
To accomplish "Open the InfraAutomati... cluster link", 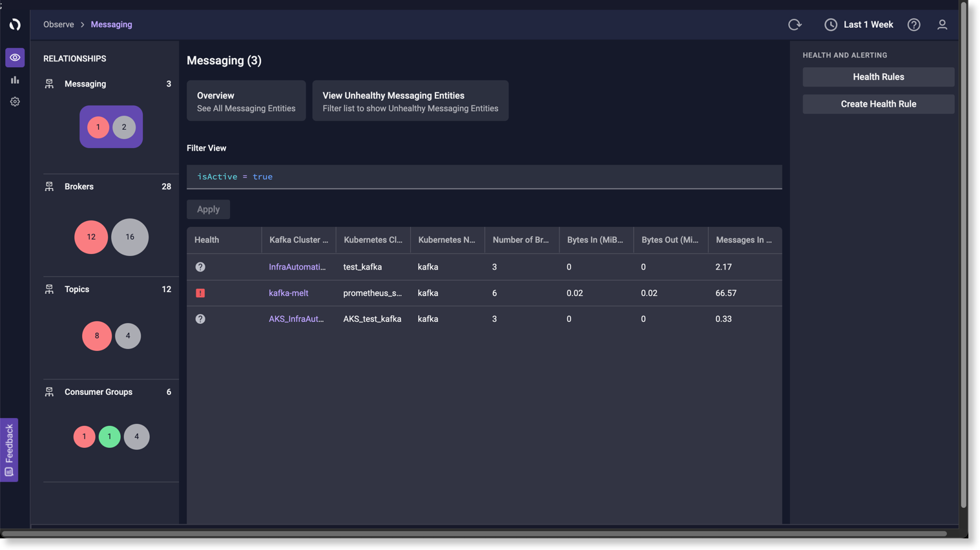I will 297,267.
